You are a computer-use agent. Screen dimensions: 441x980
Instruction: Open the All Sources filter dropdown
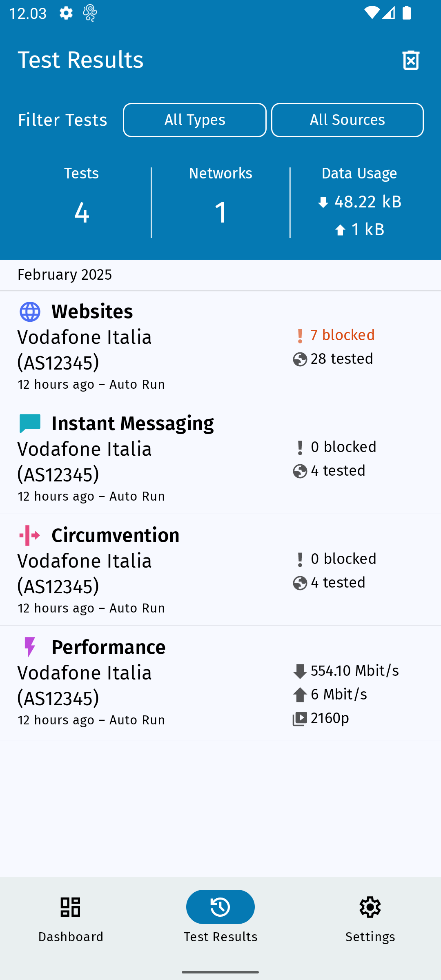[347, 120]
